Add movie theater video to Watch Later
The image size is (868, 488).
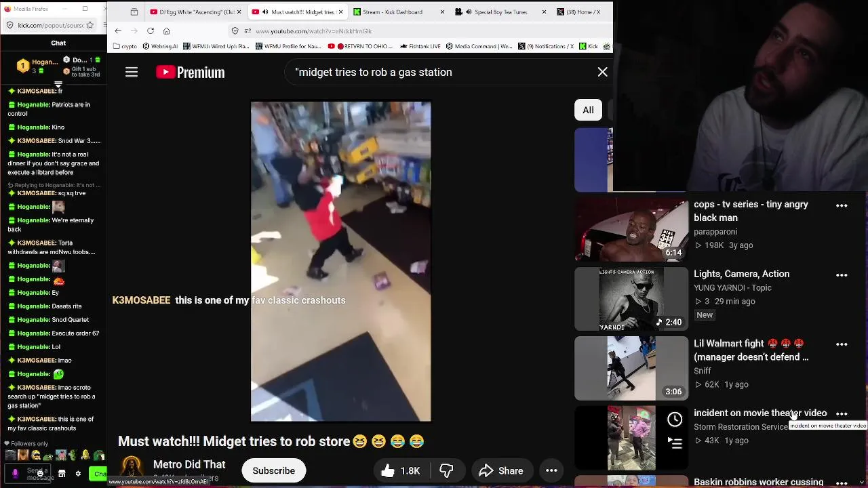click(x=675, y=420)
